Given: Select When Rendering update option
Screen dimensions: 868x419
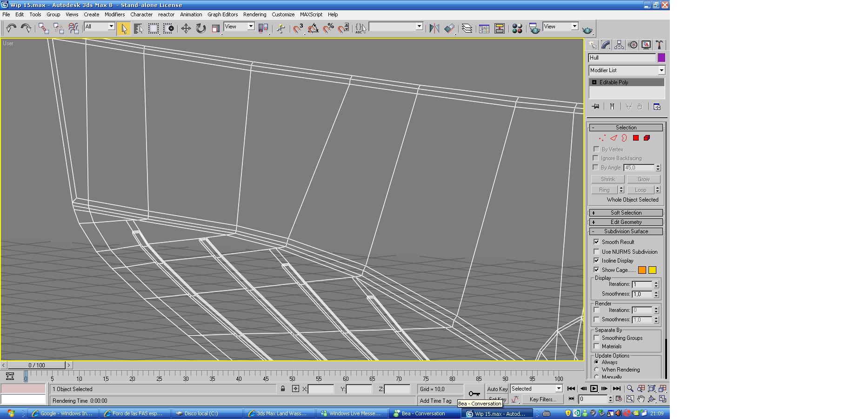Looking at the screenshot, I should pyautogui.click(x=597, y=370).
